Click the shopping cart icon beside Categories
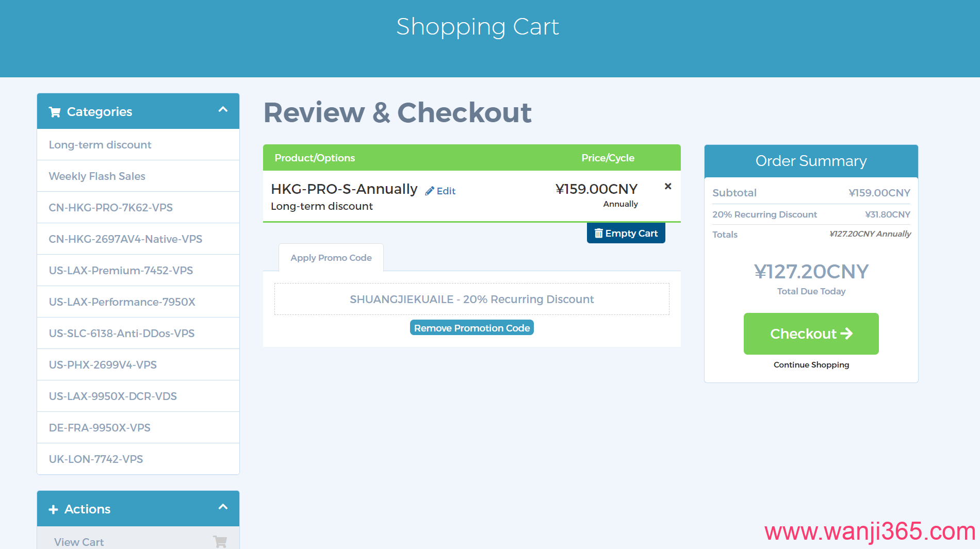Viewport: 980px width, 549px height. [55, 112]
